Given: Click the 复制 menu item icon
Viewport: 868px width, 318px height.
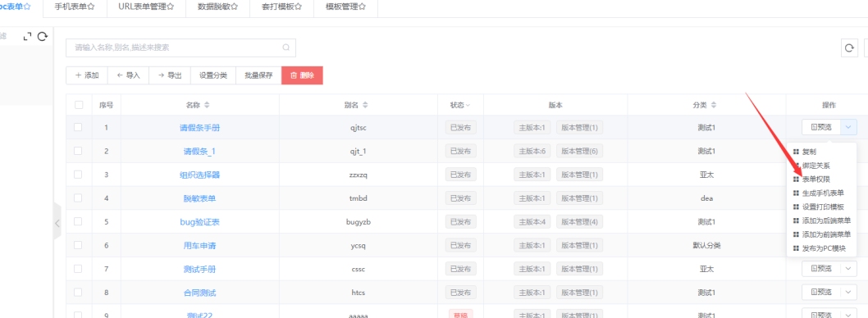Looking at the screenshot, I should 796,152.
